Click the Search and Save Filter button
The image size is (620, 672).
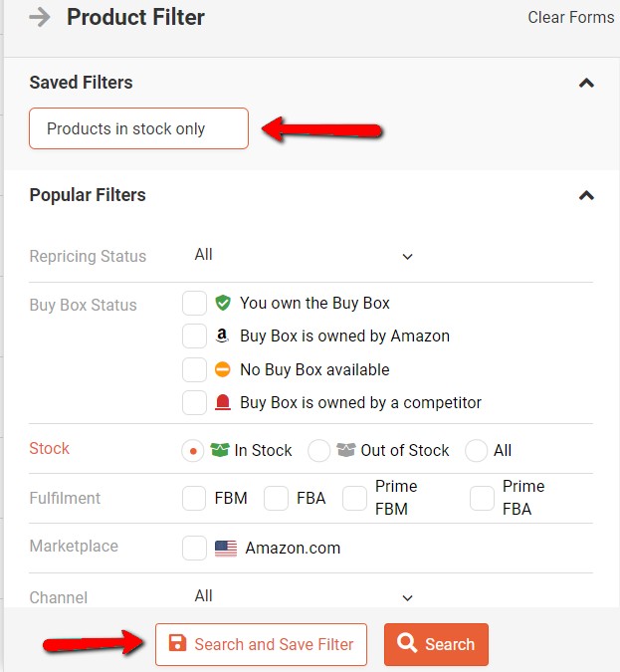261,644
